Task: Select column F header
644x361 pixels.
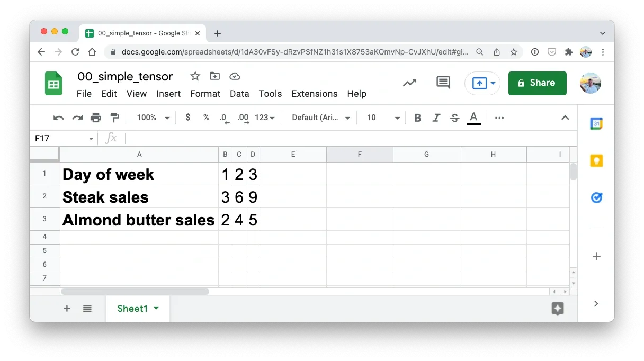Action: pos(360,154)
